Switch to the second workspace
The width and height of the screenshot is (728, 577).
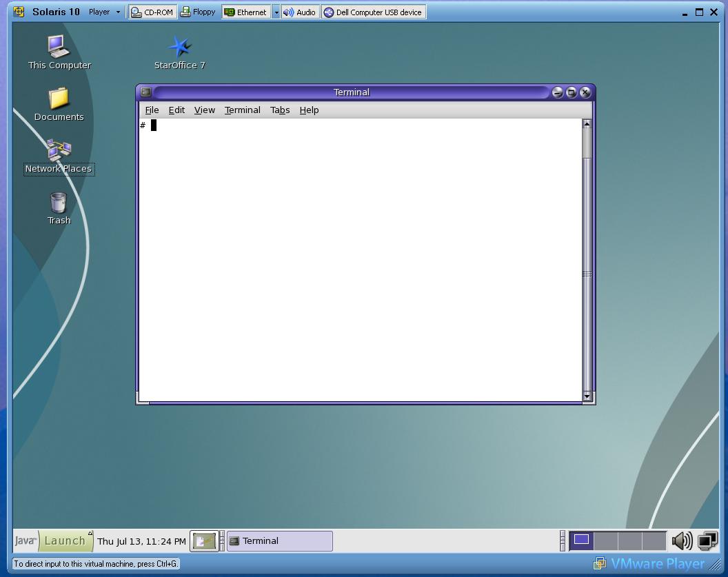pyautogui.click(x=605, y=540)
